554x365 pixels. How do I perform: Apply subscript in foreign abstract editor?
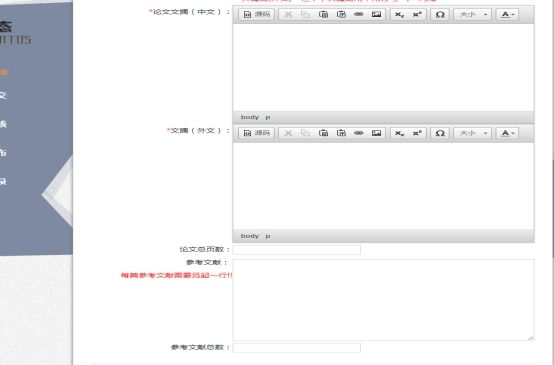click(400, 133)
